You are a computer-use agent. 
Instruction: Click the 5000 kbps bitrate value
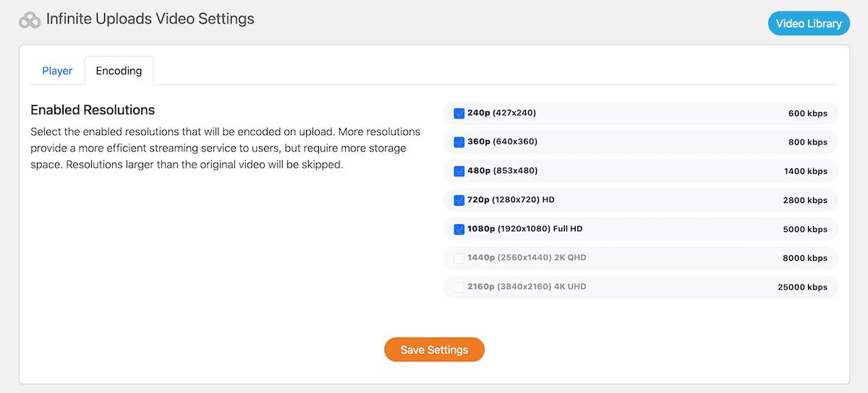(x=805, y=229)
